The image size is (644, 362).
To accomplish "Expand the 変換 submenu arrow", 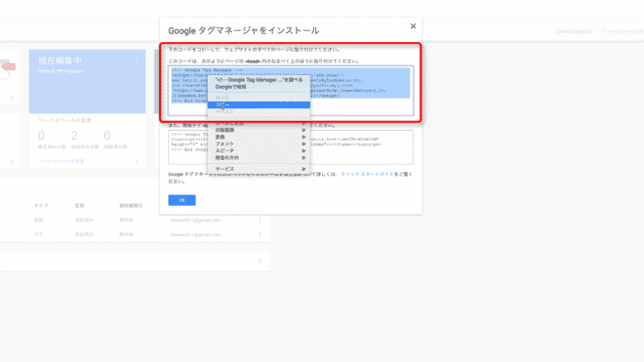I will [x=303, y=137].
